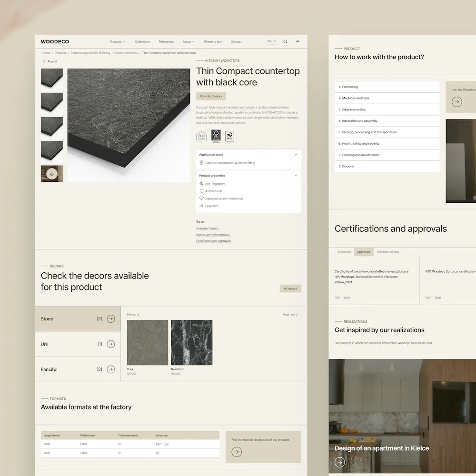This screenshot has width=476, height=476.
Task: Open the ENG language dropdown
Action: click(271, 41)
